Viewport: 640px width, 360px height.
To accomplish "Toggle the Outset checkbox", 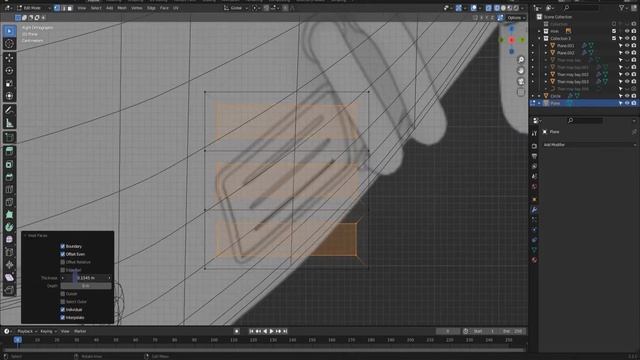I will (x=62, y=293).
